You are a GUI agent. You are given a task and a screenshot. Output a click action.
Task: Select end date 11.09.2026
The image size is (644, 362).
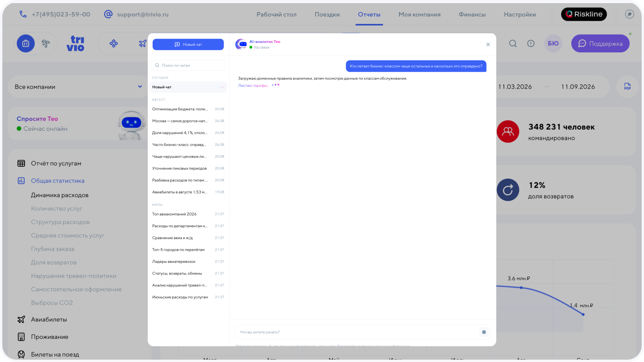[578, 87]
